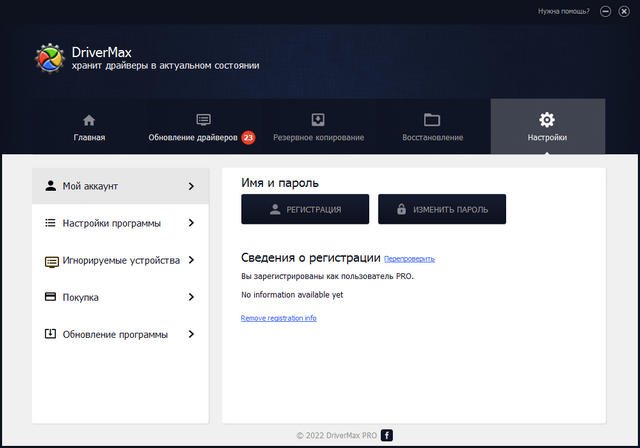
Task: Click the DriverMax gear logo
Action: [x=49, y=58]
